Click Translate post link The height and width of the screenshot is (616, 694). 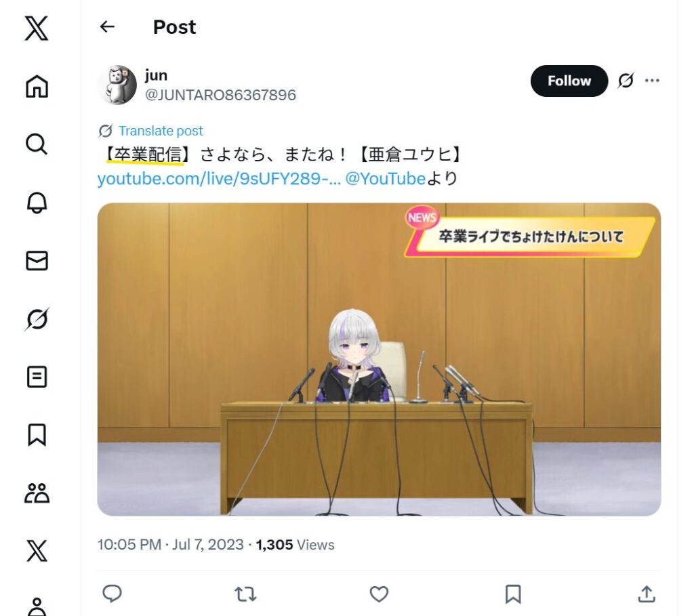(160, 131)
